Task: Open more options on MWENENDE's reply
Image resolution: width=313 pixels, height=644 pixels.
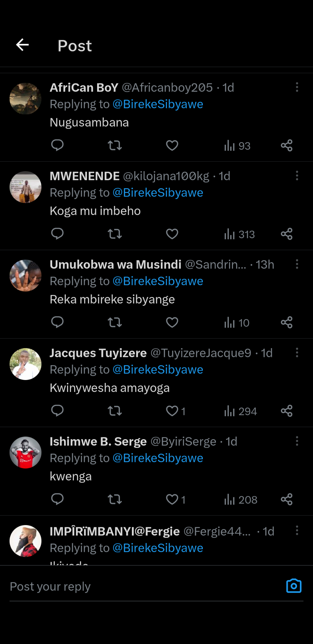Action: click(297, 176)
